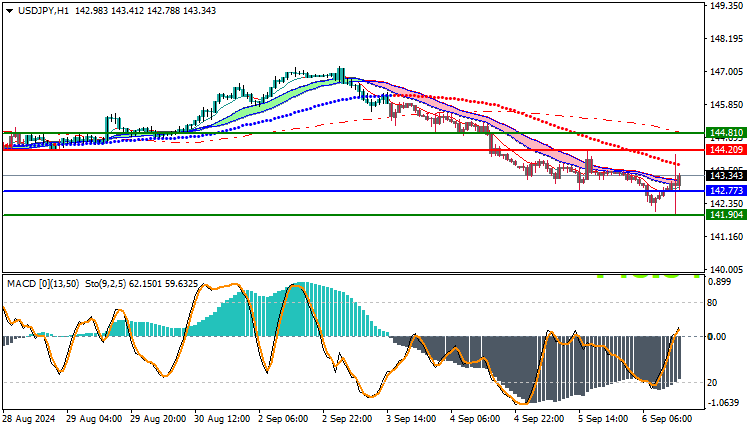Select the 0.00 indicator zero level label
750x430 pixels.
[x=717, y=337]
